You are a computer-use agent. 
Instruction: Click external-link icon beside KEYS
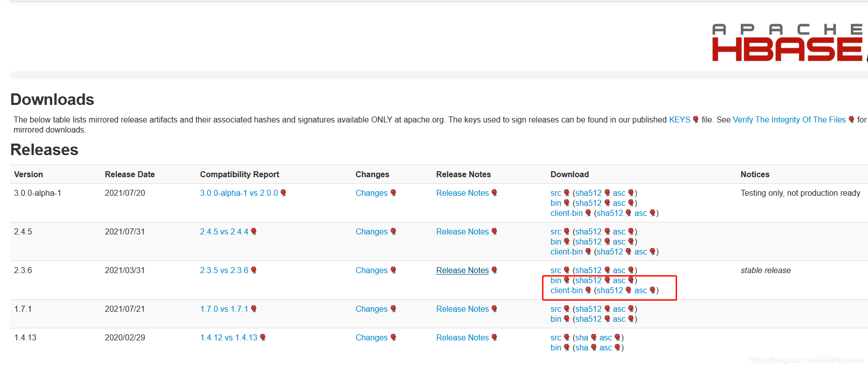[696, 119]
